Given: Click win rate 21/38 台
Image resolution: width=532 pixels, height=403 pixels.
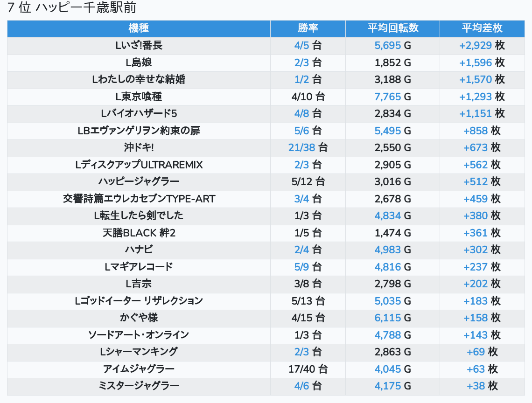Looking at the screenshot, I should click(308, 147).
